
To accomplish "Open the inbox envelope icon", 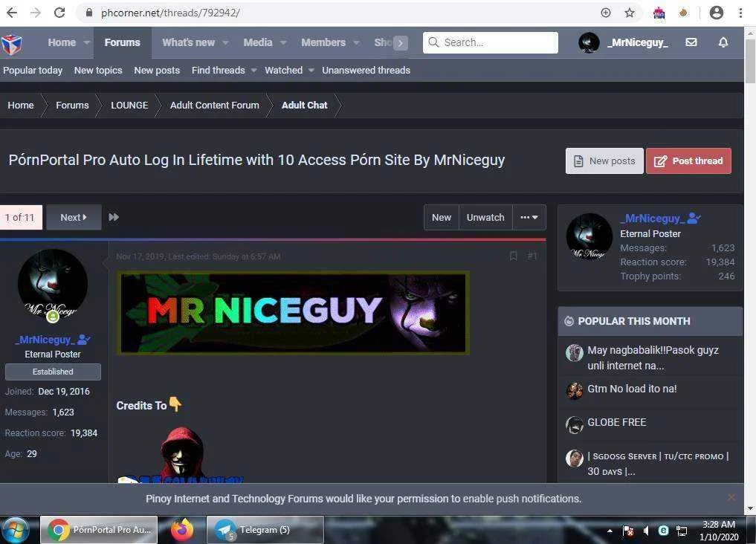I will click(691, 42).
